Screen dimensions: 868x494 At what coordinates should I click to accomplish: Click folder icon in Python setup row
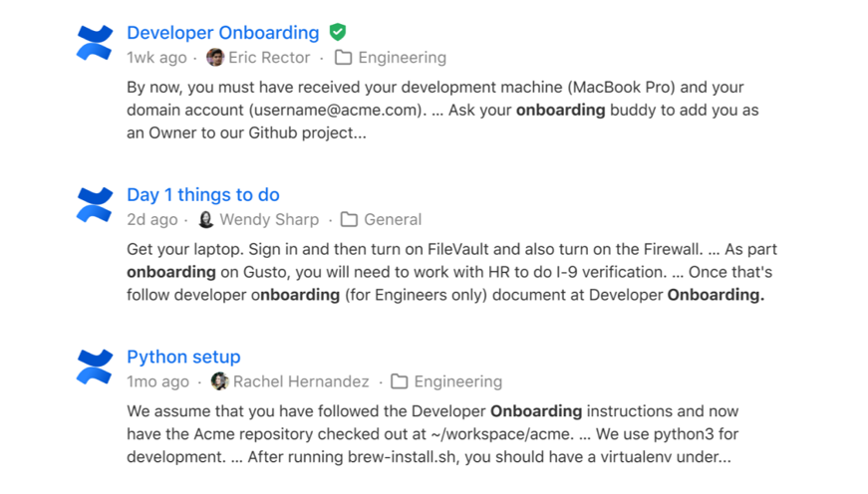(399, 381)
